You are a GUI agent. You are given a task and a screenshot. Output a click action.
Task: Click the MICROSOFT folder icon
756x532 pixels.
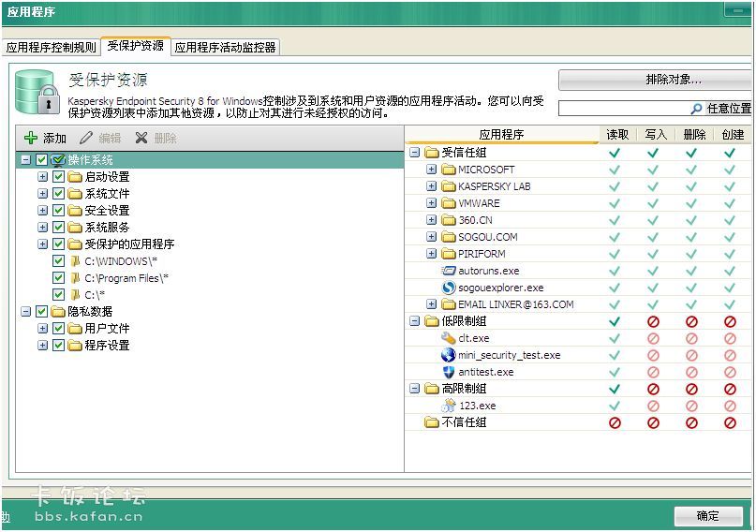tap(449, 170)
